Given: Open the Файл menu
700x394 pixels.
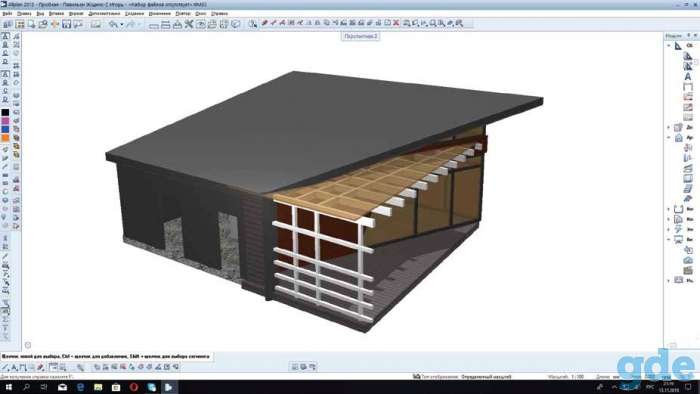Looking at the screenshot, I should tap(8, 14).
